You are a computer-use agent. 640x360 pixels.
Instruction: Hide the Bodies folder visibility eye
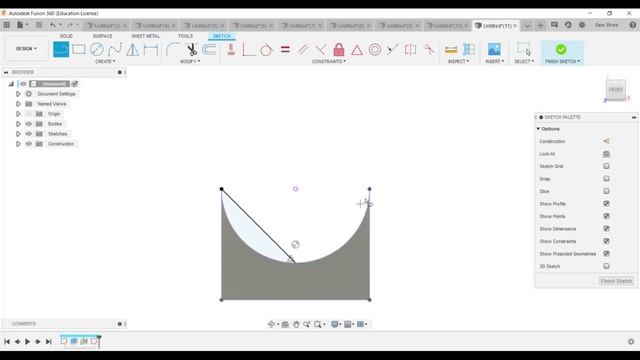(x=29, y=124)
